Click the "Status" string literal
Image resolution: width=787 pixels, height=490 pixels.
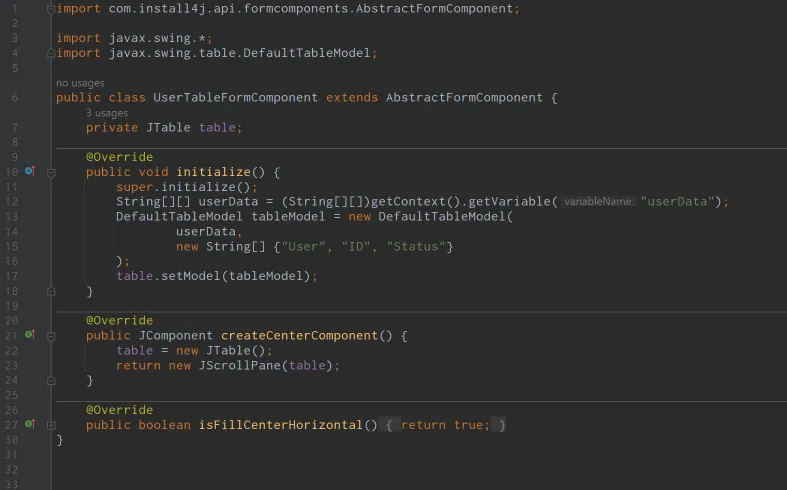coord(416,247)
